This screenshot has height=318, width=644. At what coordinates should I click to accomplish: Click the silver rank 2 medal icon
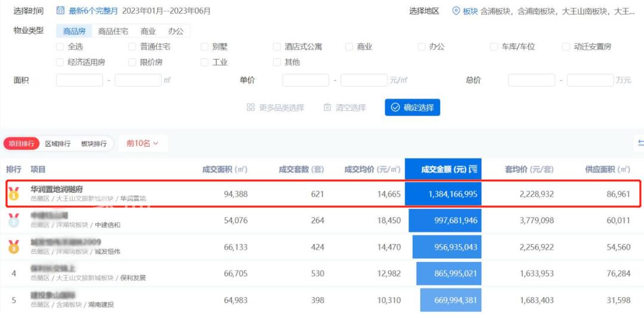tap(14, 220)
